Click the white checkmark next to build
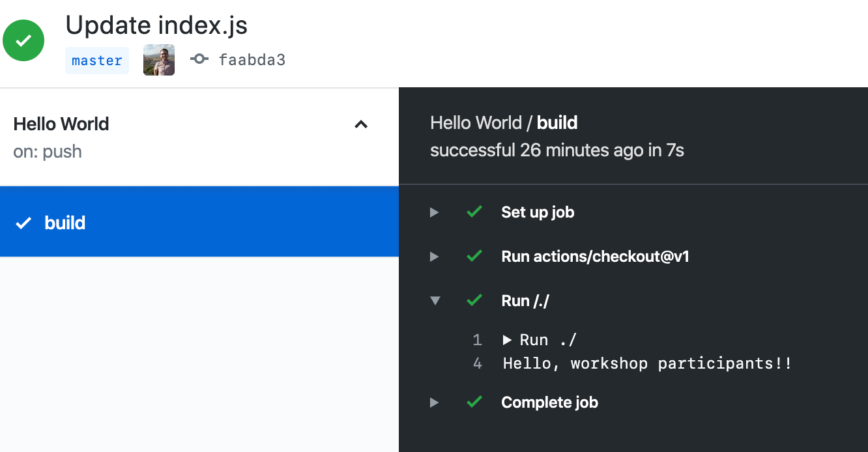This screenshot has width=868, height=452. pos(23,223)
